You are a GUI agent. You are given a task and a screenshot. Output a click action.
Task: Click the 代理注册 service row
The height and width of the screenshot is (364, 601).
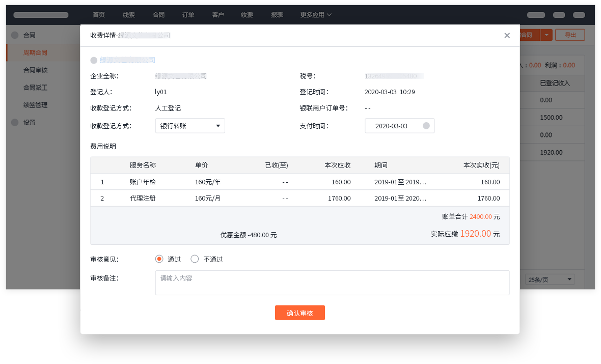[299, 198]
